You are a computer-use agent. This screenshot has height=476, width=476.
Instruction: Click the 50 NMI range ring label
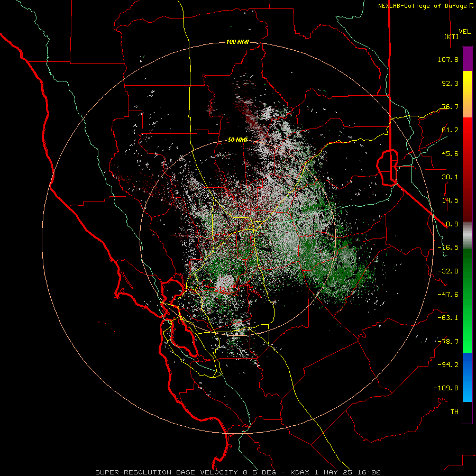pyautogui.click(x=237, y=140)
